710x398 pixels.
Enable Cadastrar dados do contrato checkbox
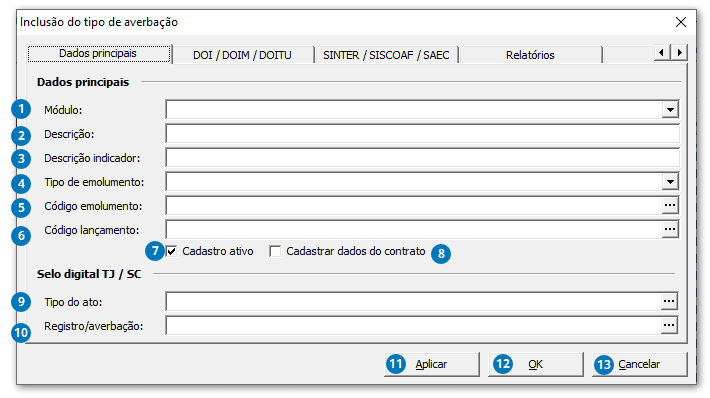tap(275, 251)
